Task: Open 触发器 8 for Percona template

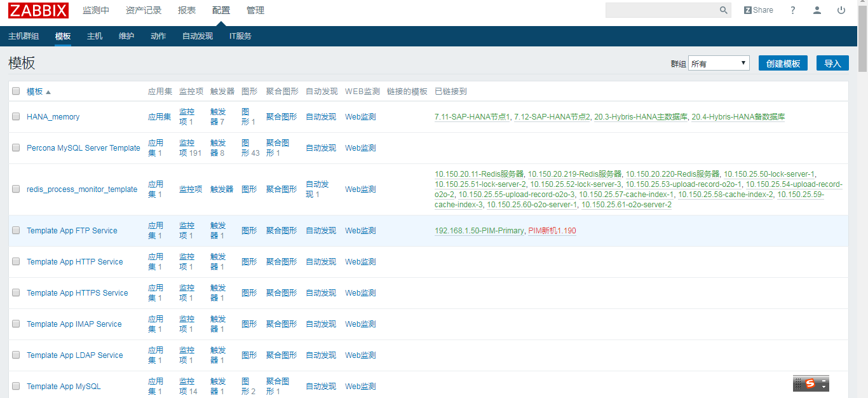Action: point(218,148)
